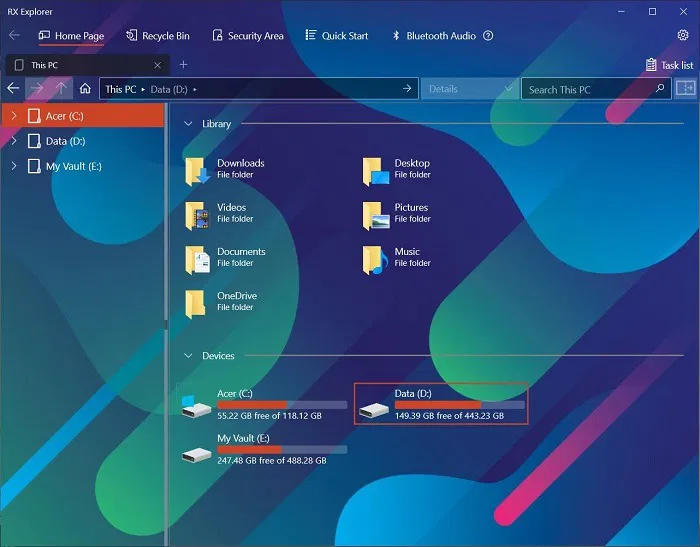Collapse the Devices section
Viewport: 700px width, 547px height.
[x=188, y=355]
